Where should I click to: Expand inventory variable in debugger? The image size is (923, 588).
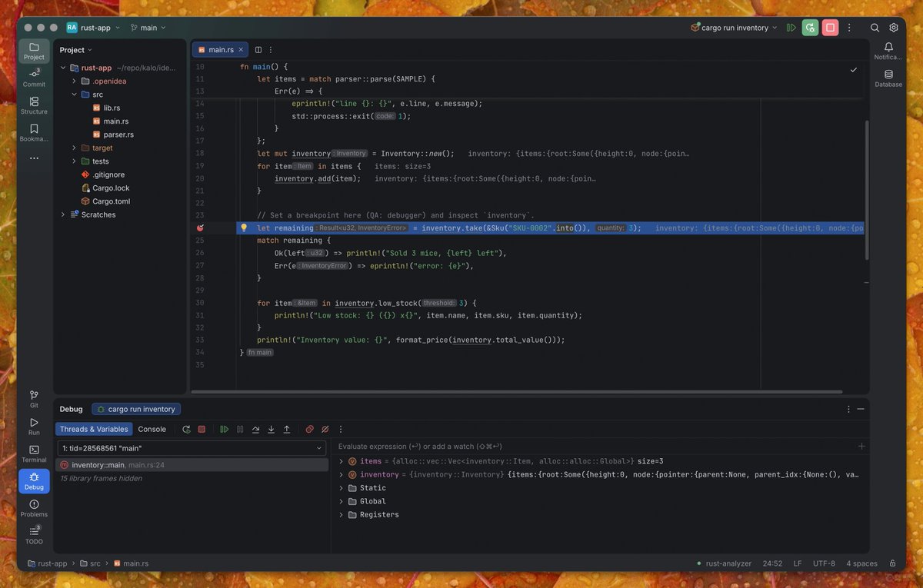(341, 475)
